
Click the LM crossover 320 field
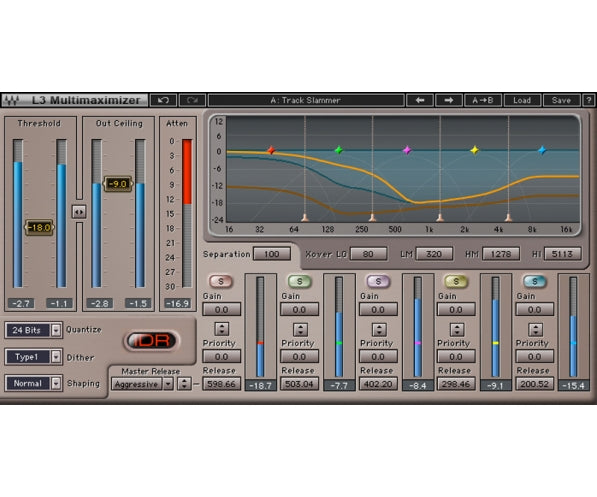434,254
